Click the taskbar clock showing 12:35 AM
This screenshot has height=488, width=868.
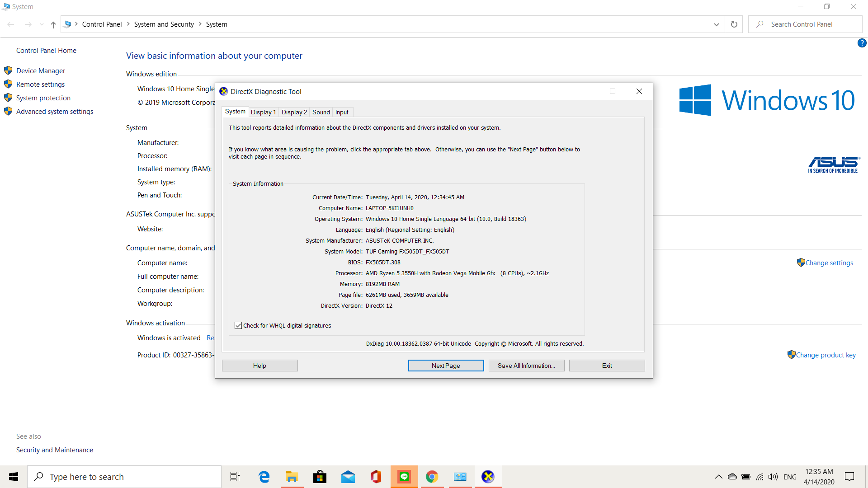[819, 477]
